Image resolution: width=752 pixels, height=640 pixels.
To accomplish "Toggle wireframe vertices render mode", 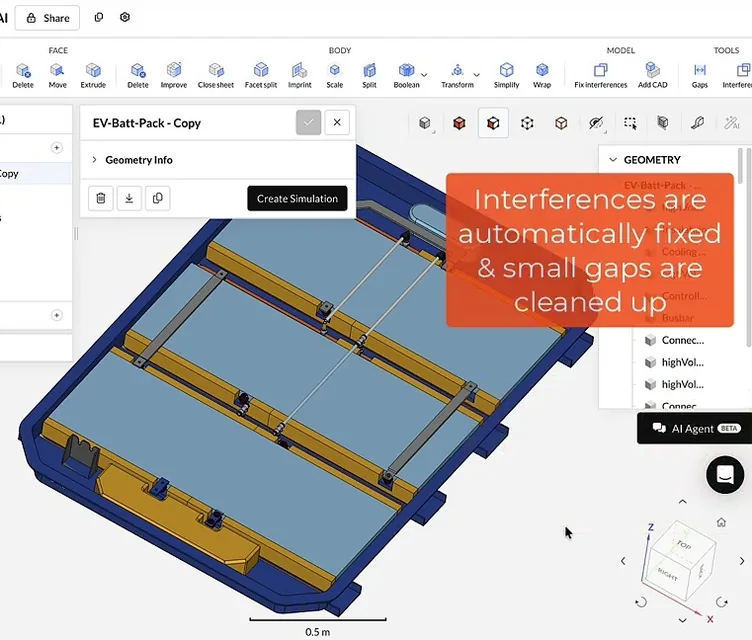I will click(x=527, y=123).
